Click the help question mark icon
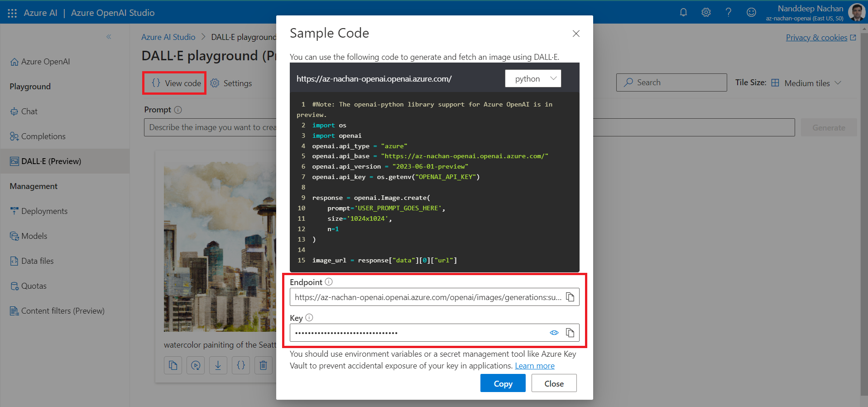Image resolution: width=868 pixels, height=407 pixels. tap(728, 12)
